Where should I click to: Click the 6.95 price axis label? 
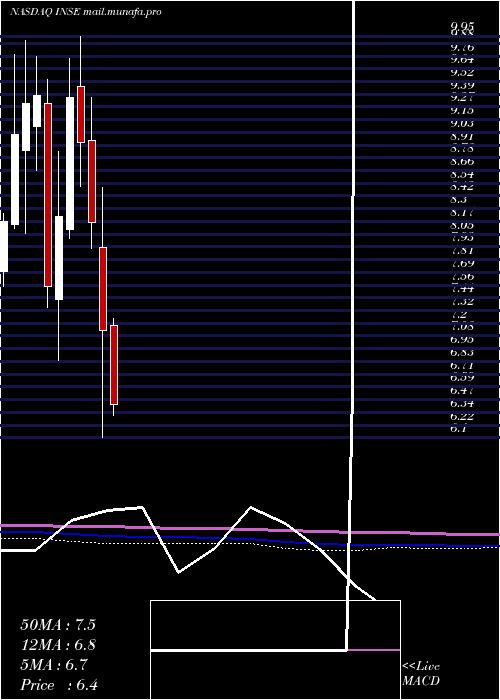pyautogui.click(x=462, y=340)
